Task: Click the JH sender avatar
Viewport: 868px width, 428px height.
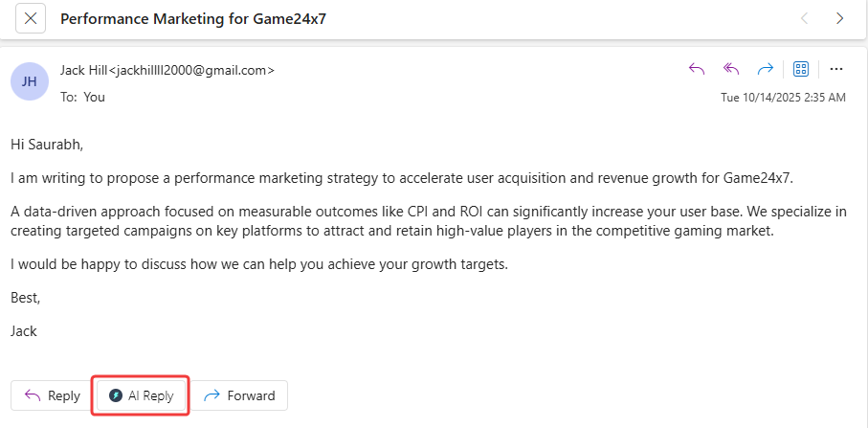Action: click(x=30, y=81)
